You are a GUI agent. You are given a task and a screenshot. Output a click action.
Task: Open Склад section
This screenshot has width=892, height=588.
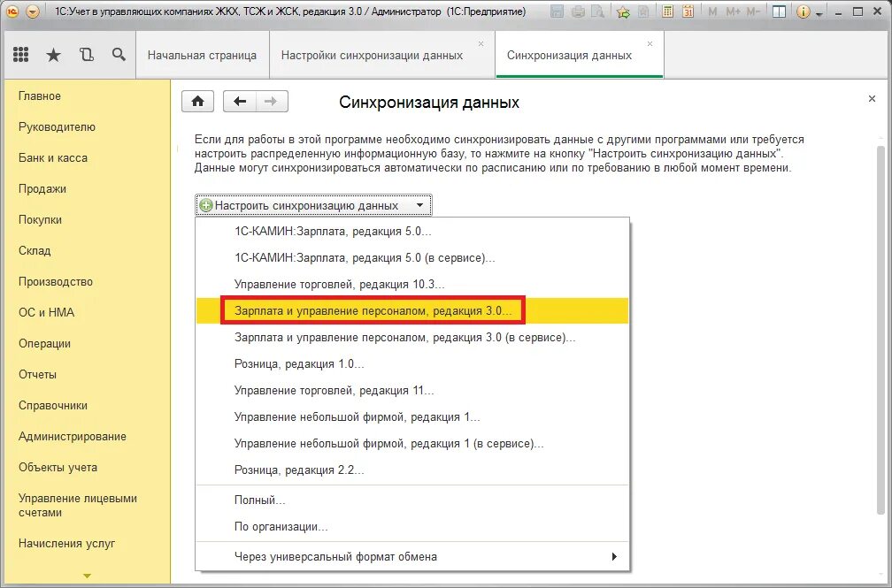coord(35,251)
